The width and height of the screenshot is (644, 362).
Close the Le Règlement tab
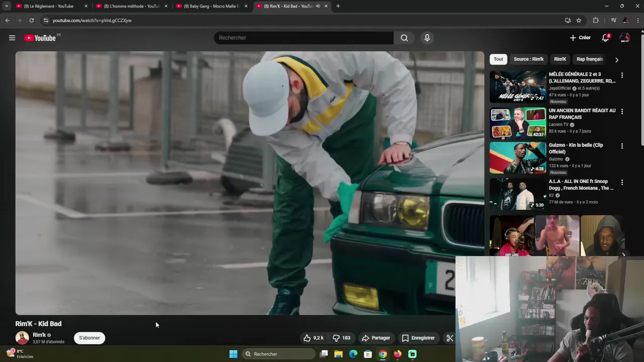pos(86,6)
